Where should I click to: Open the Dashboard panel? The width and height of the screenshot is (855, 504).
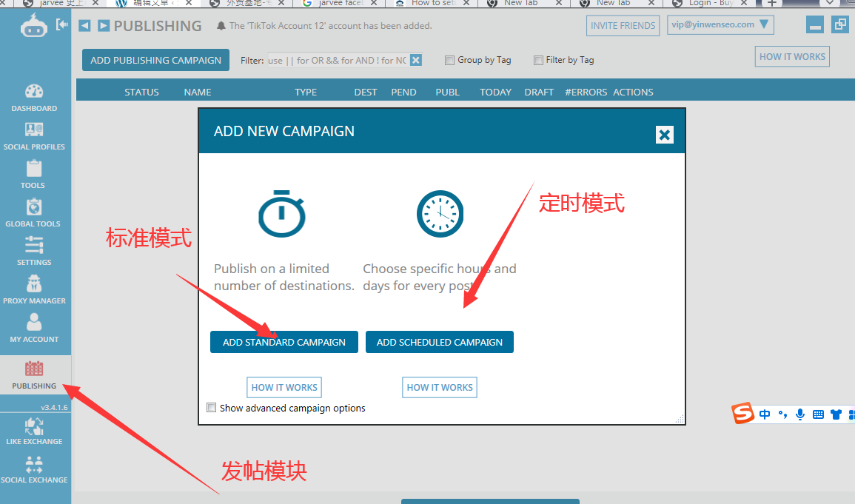[34, 98]
